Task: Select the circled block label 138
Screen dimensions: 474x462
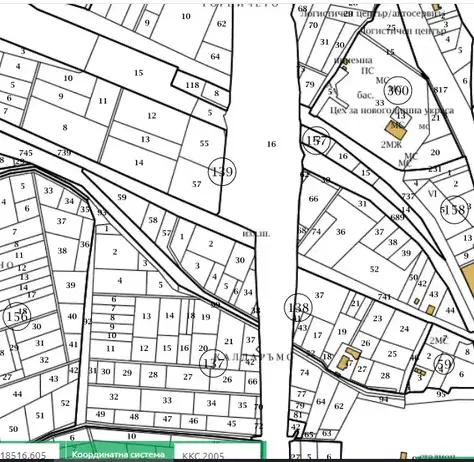Action: point(299,307)
